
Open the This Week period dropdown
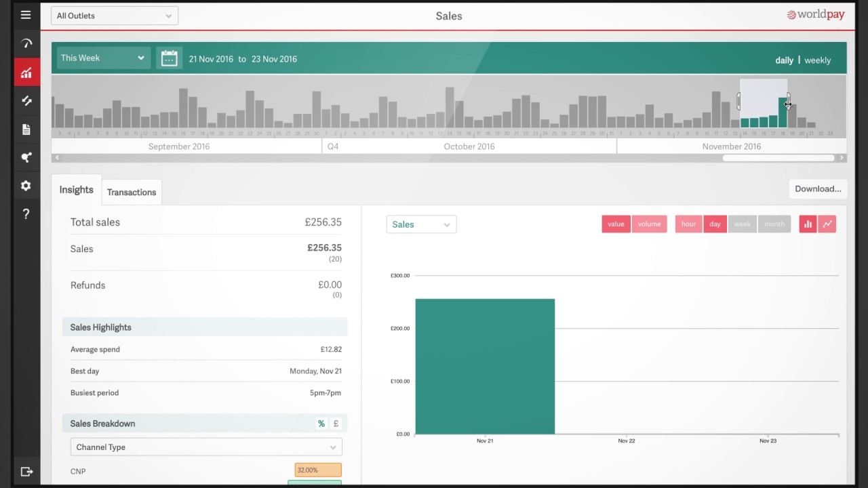pos(103,58)
